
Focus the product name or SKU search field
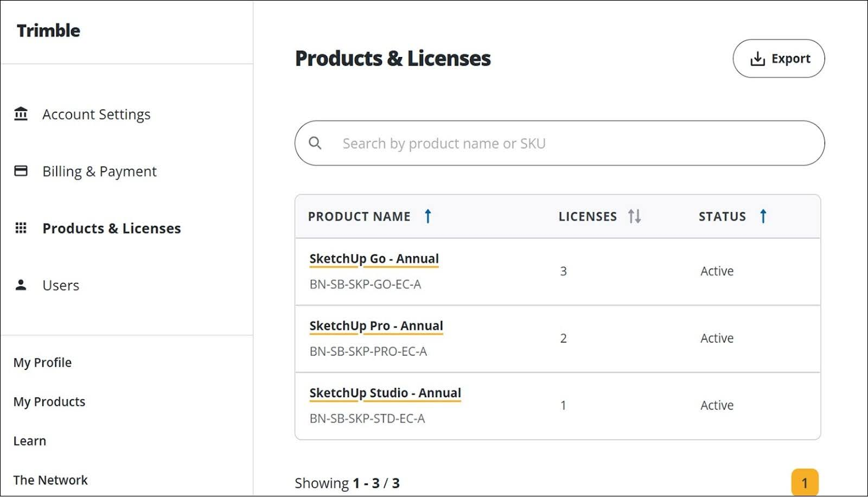click(559, 143)
